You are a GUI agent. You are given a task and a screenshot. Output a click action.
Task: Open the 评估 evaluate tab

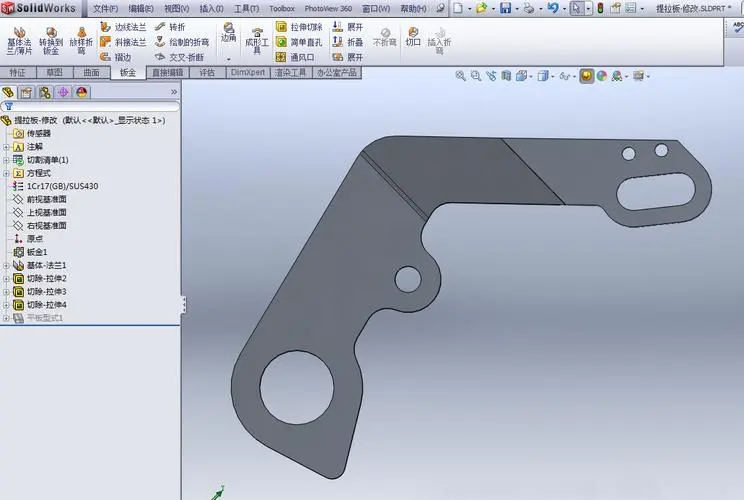coord(206,72)
